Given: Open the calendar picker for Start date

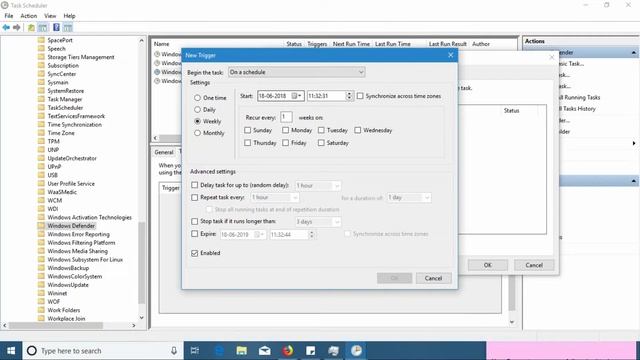Looking at the screenshot, I should tap(297, 96).
